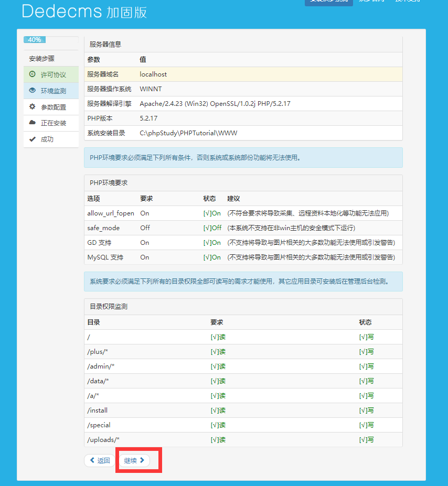Click the PHP环境要求 panel heading
Screen dimensions: 448x486
[x=109, y=183]
